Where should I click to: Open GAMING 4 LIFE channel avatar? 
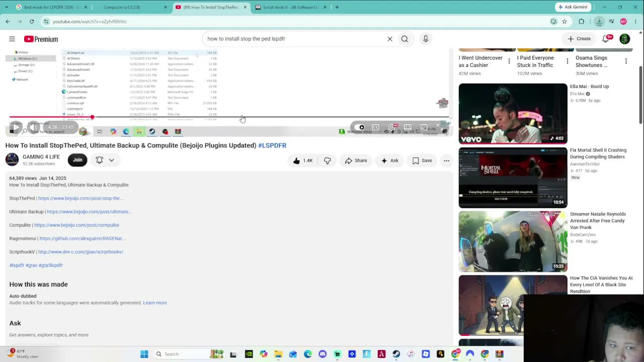click(12, 160)
